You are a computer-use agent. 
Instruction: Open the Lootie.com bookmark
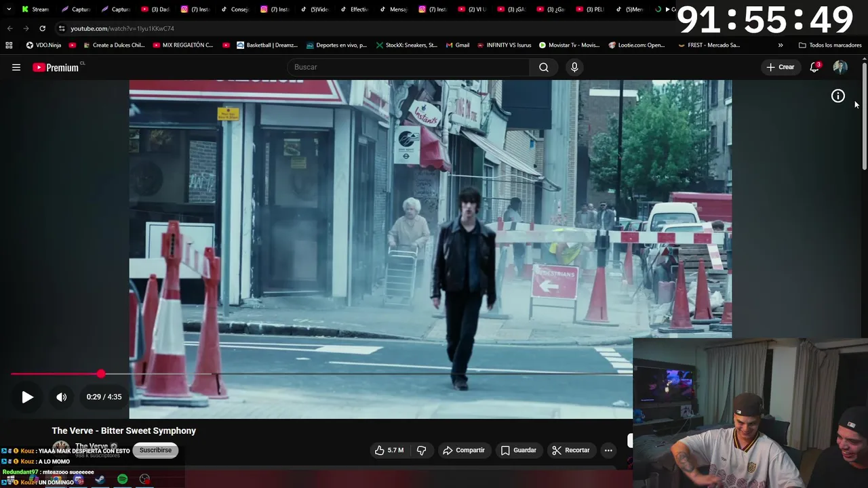[637, 45]
